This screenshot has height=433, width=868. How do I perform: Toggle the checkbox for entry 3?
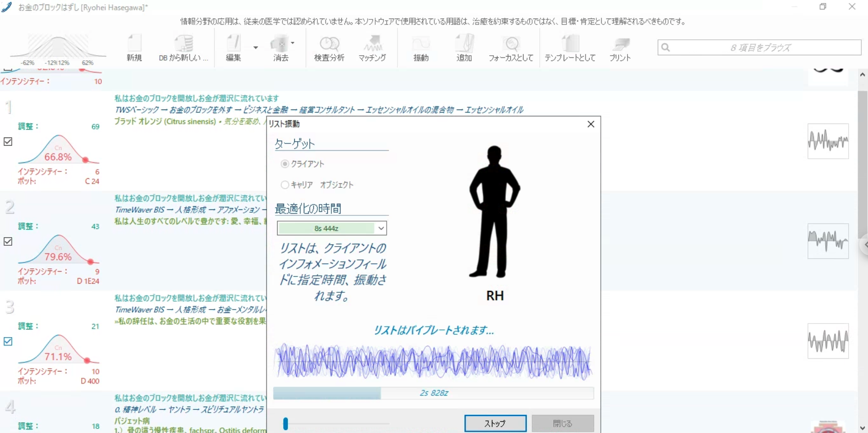[x=8, y=341]
